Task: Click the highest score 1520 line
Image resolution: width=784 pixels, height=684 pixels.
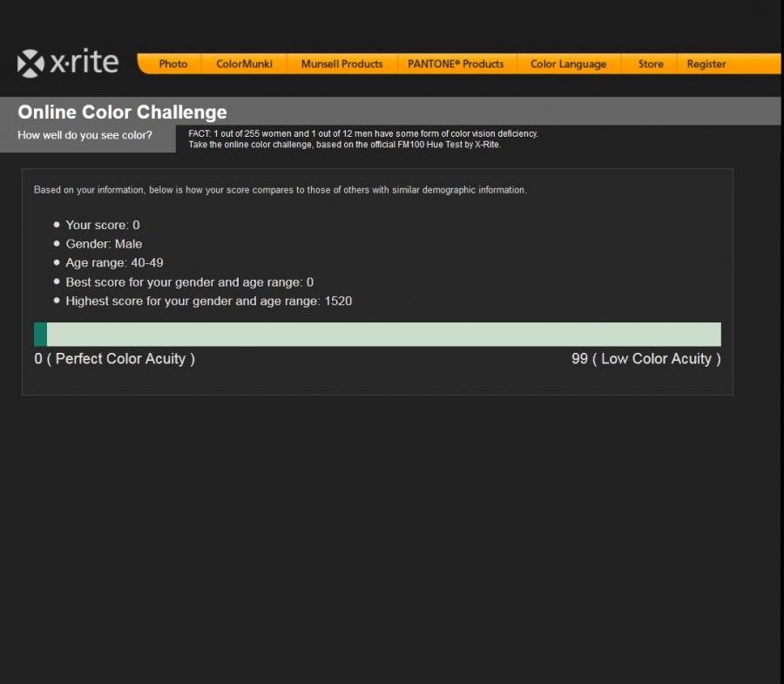Action: (x=208, y=301)
